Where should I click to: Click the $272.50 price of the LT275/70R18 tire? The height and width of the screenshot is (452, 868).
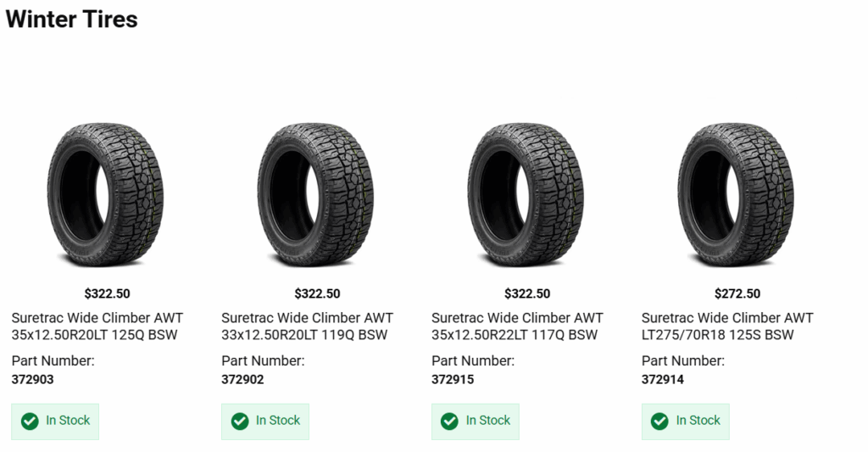click(737, 294)
